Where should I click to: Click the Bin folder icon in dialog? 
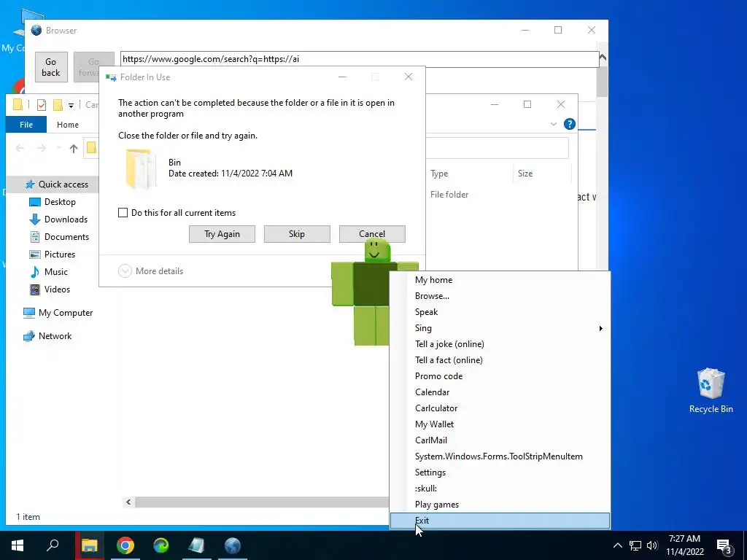tap(141, 168)
